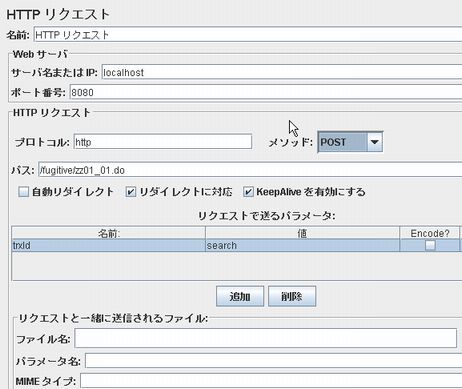Toggle the KeepAlive を有効にする checkbox
Screen dimensions: 462x389
coord(248,192)
